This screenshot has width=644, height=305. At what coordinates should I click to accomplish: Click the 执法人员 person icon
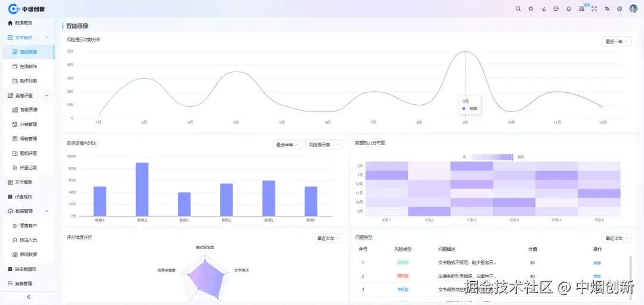click(15, 240)
